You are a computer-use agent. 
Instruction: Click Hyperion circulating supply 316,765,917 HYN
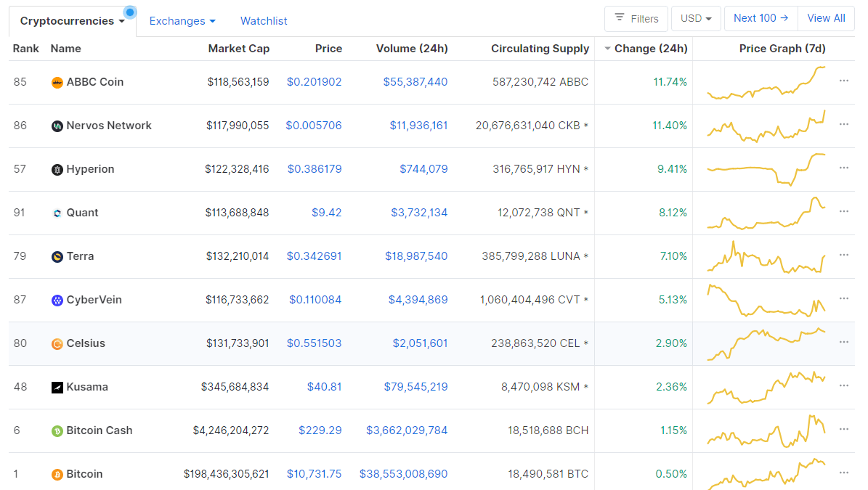[540, 169]
